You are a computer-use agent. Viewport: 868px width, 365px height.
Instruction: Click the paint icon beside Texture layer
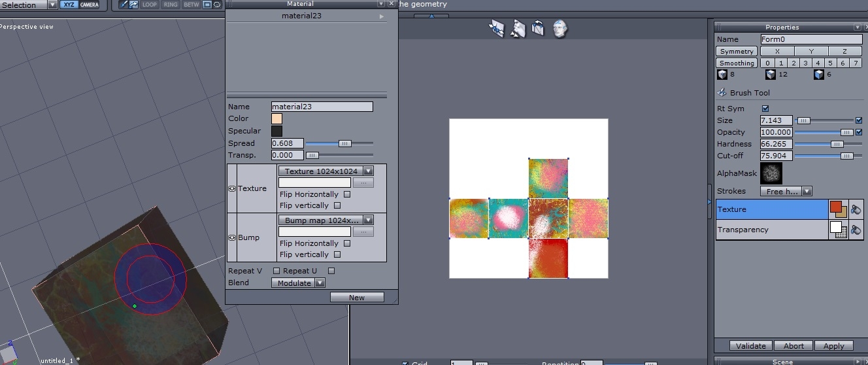pos(855,209)
